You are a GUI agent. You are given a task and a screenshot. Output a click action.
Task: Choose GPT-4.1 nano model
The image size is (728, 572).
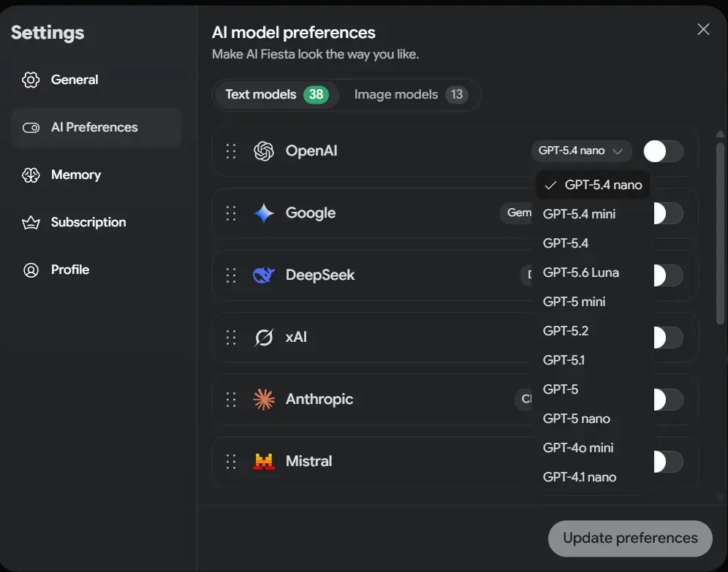pyautogui.click(x=593, y=477)
